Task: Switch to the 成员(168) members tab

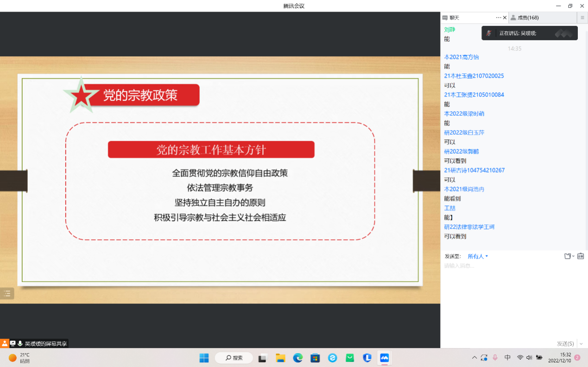Action: tap(528, 18)
